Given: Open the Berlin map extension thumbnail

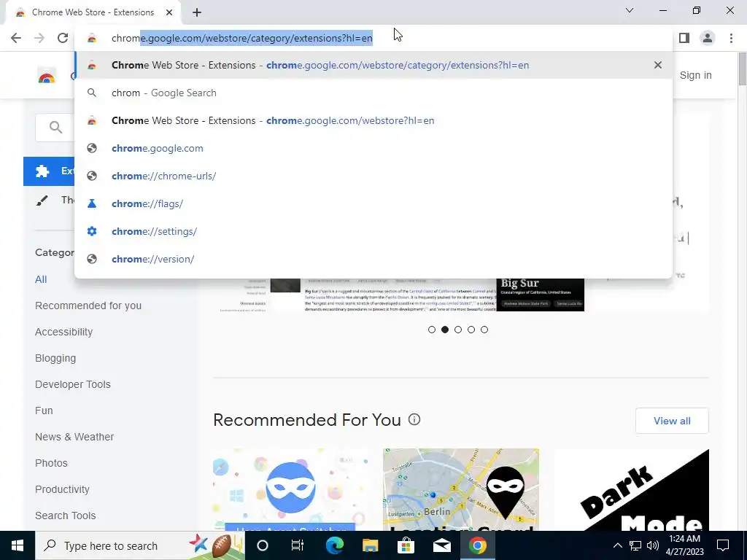Looking at the screenshot, I should [461, 489].
